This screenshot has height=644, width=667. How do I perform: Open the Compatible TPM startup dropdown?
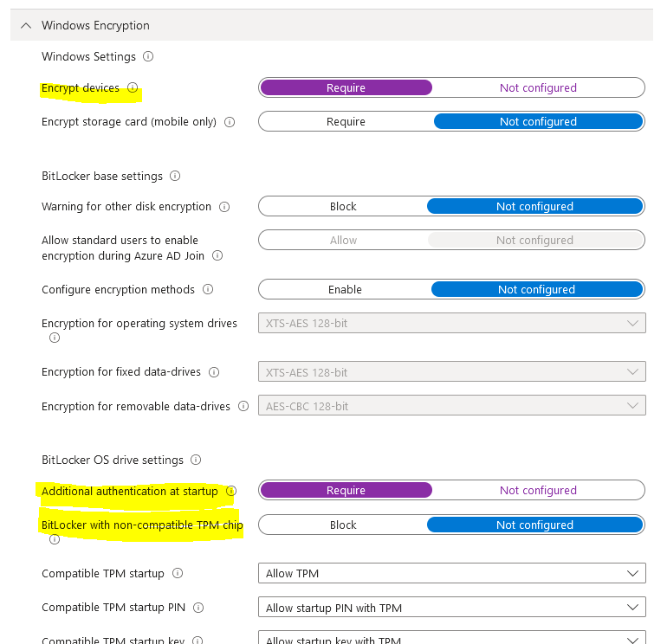click(451, 574)
